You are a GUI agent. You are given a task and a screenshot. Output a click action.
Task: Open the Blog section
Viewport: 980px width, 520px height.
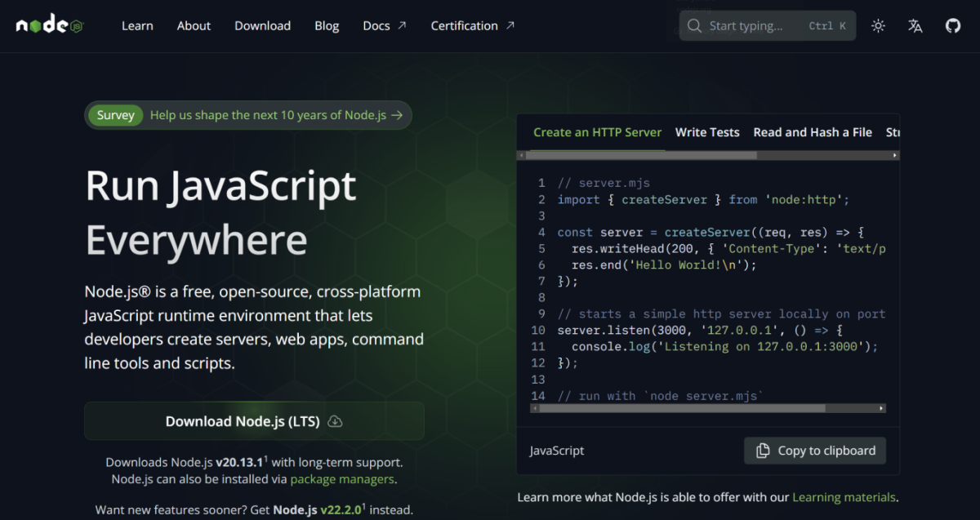pos(327,25)
